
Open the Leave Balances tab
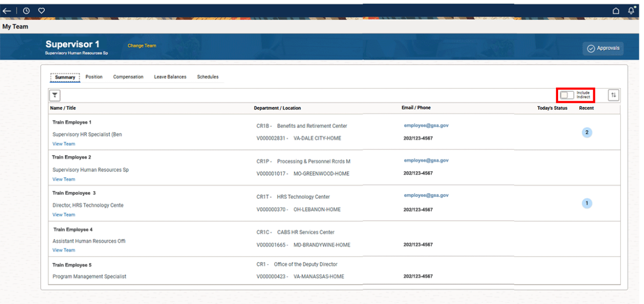click(170, 77)
